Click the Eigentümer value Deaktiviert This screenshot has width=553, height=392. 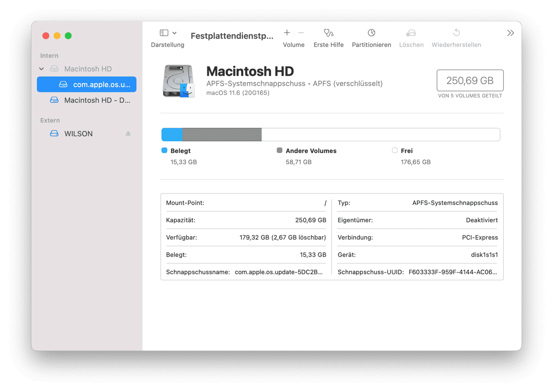482,220
